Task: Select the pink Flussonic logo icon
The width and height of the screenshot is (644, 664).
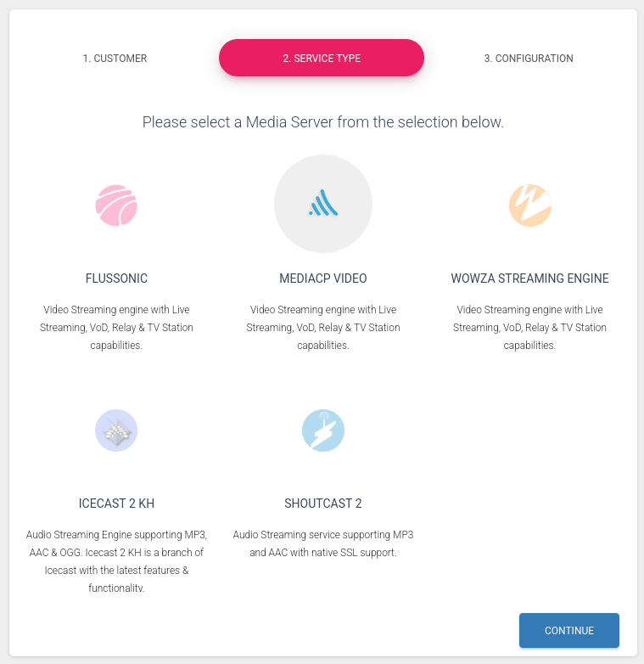Action: (x=116, y=205)
